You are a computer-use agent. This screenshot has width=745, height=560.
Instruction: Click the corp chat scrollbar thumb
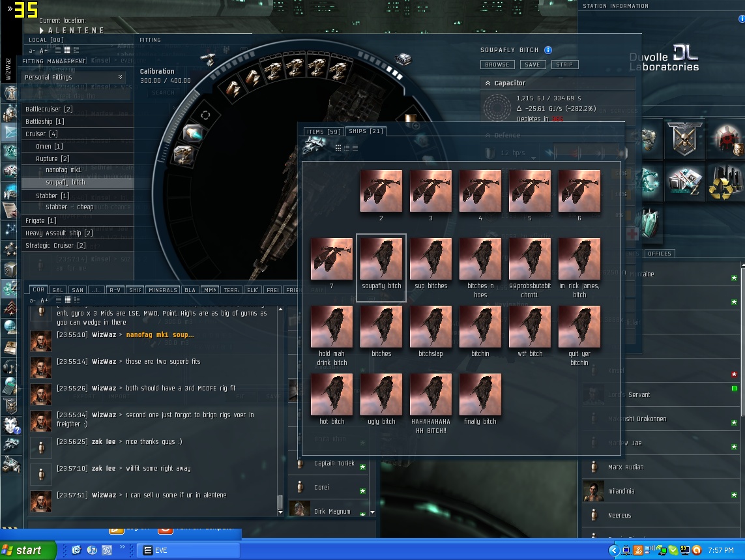(x=280, y=502)
